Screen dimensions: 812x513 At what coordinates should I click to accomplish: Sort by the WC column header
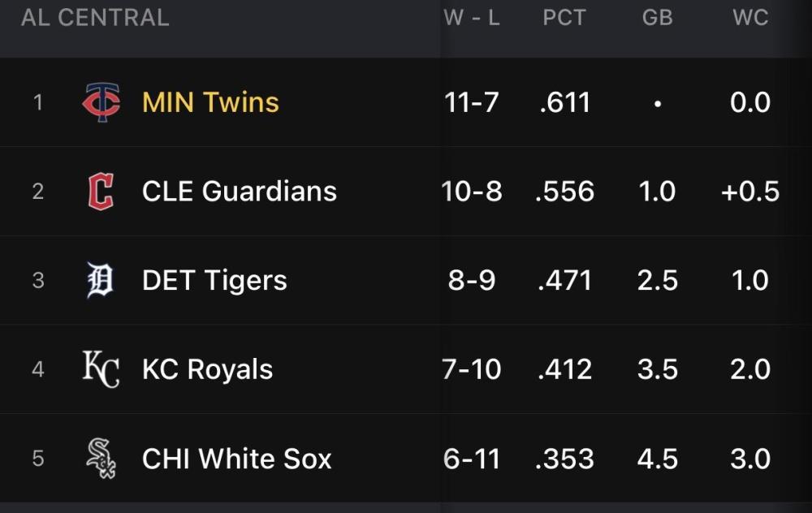(750, 18)
